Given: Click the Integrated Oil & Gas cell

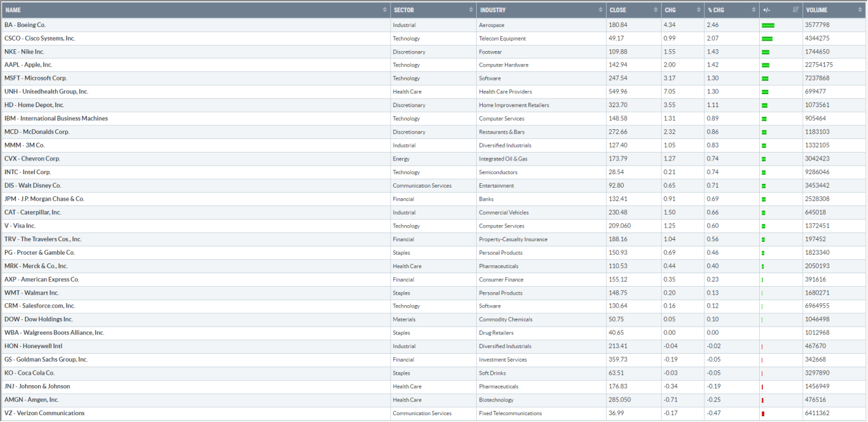Looking at the screenshot, I should (x=503, y=159).
